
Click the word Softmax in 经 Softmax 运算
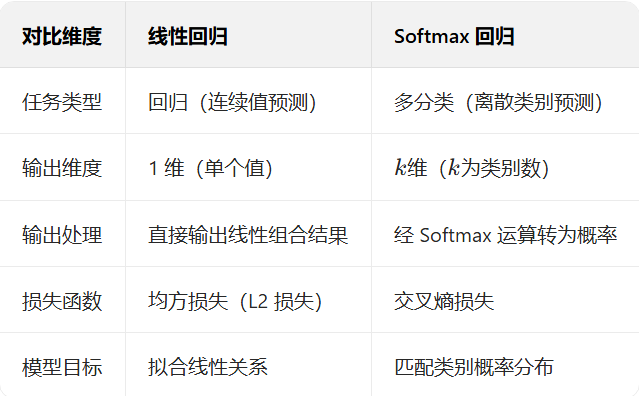click(x=455, y=235)
